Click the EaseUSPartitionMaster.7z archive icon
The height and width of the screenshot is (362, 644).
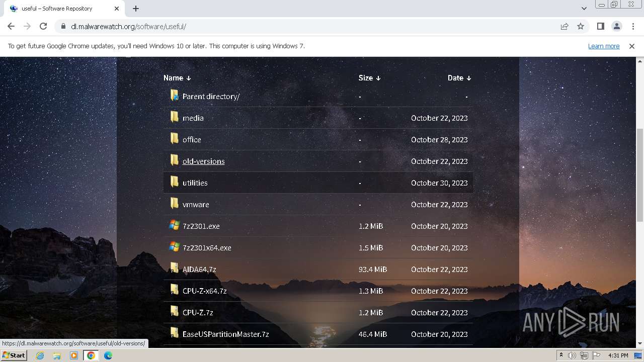(174, 333)
